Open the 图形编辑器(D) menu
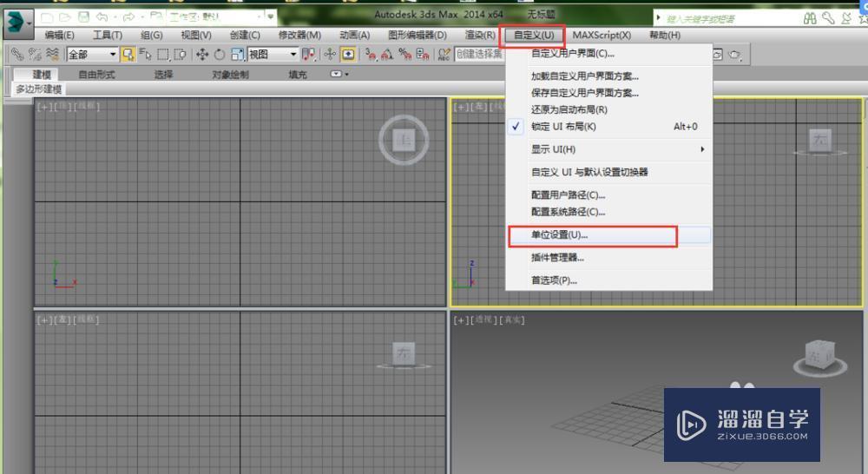Screen dimensions: 868x474 [x=417, y=35]
